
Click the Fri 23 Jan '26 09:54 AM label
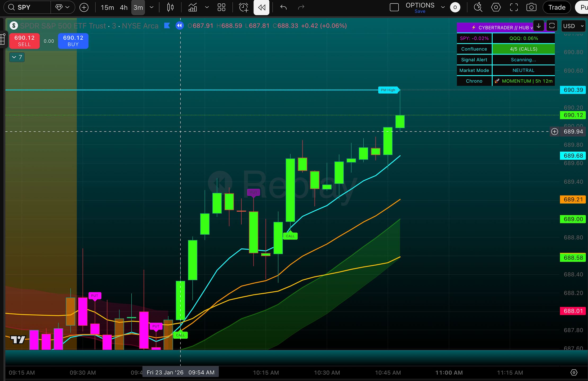(180, 373)
